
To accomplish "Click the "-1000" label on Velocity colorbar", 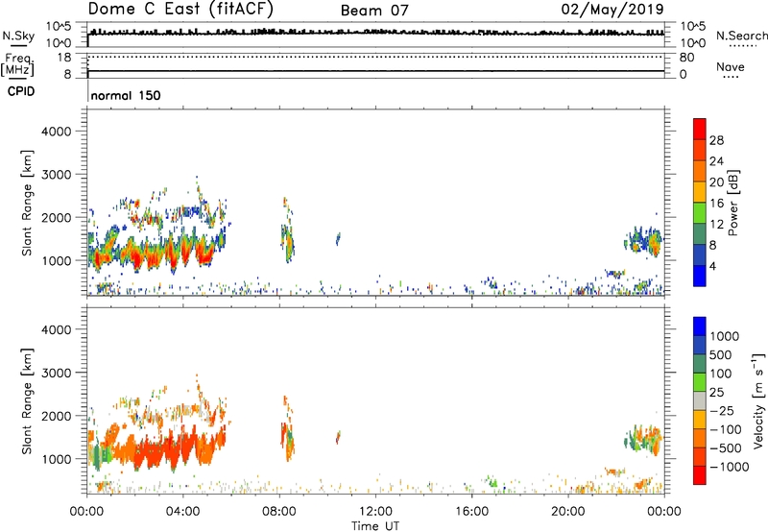I will coord(730,467).
